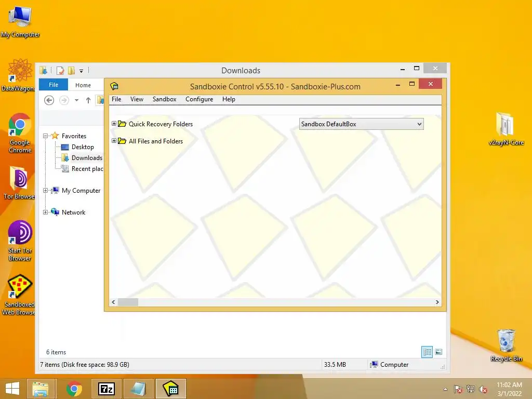Open the Configure menu

pyautogui.click(x=199, y=99)
